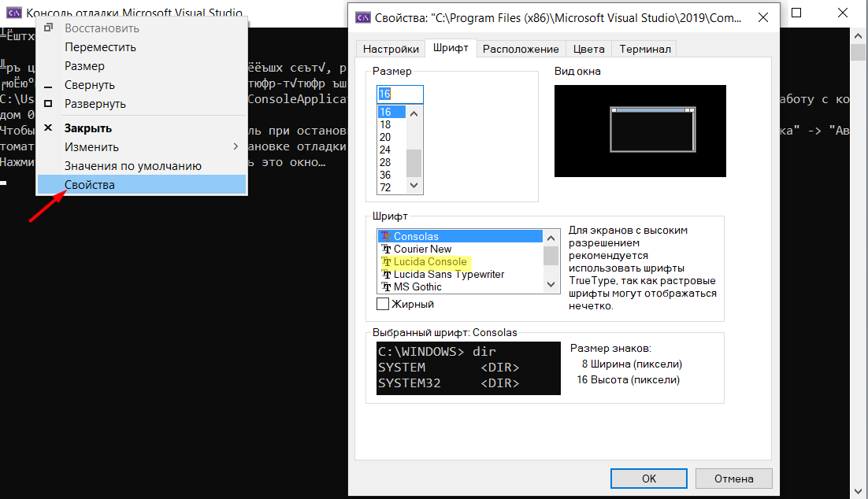Open the Изменить submenu arrow
This screenshot has height=499, width=868.
point(236,146)
